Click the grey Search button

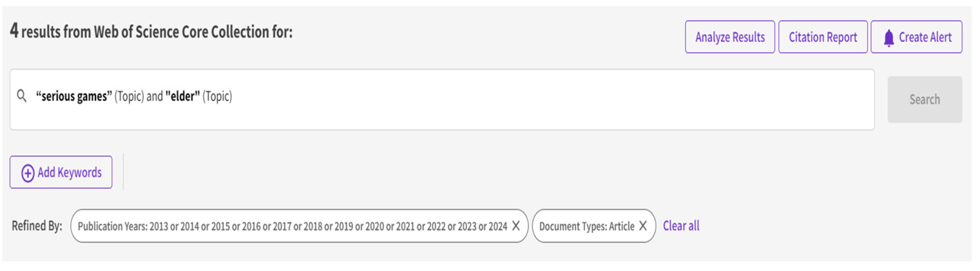pos(924,99)
